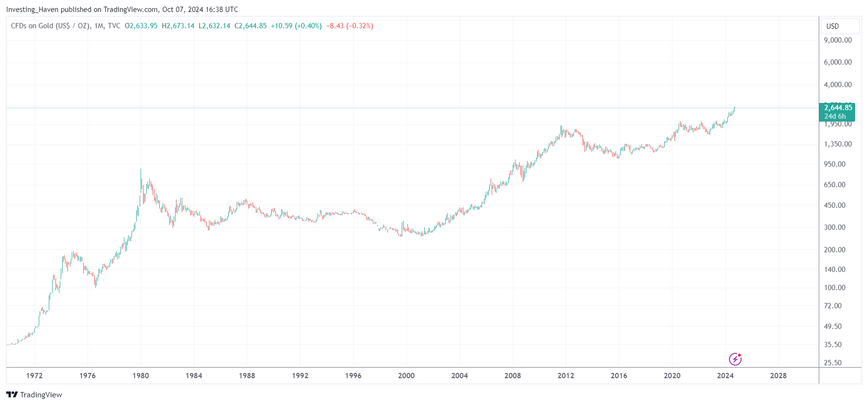Click the 2028 time axis label

[x=778, y=376]
